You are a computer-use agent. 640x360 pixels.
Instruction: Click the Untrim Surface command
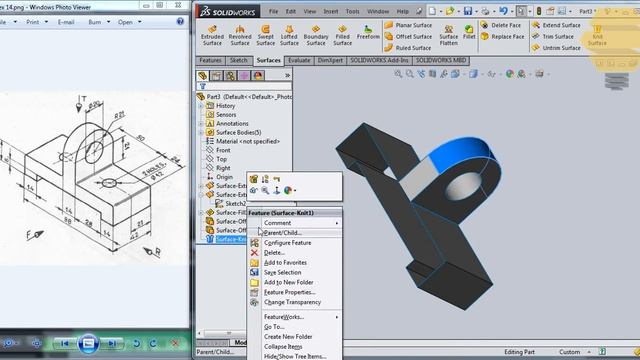556,48
